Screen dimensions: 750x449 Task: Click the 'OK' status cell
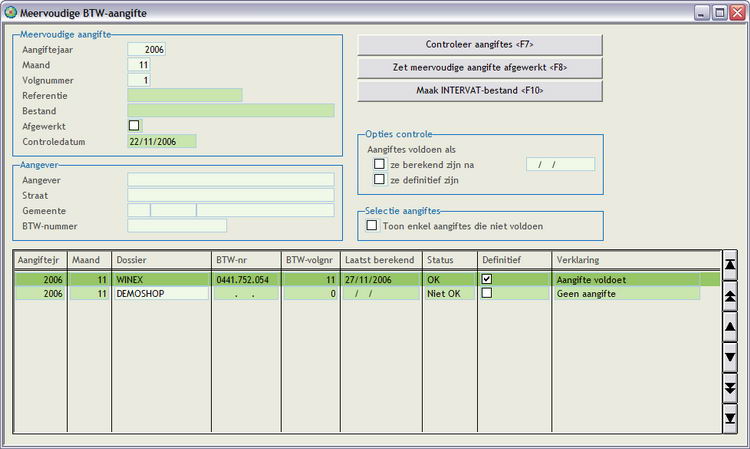click(x=450, y=279)
